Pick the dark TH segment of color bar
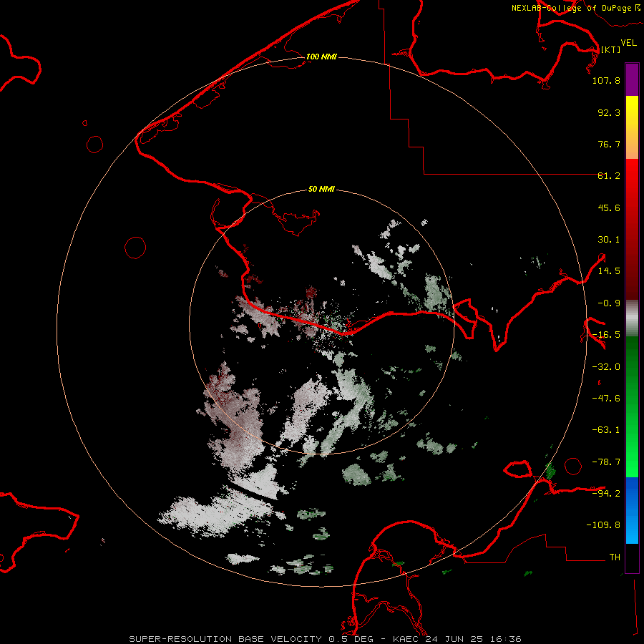This screenshot has height=644, width=644. pyautogui.click(x=632, y=557)
